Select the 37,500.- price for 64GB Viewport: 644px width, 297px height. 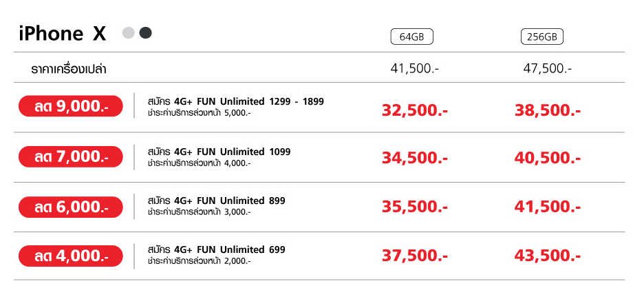point(415,256)
